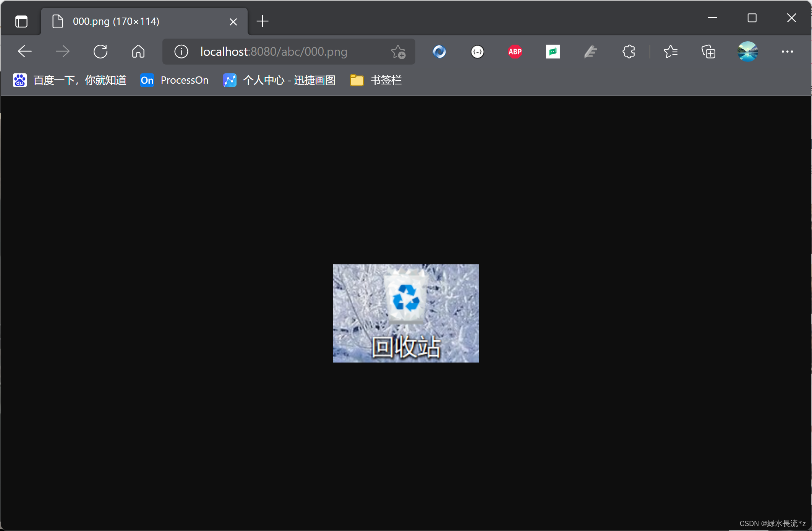Reload the current page
Screen dimensions: 812x531
tap(100, 52)
